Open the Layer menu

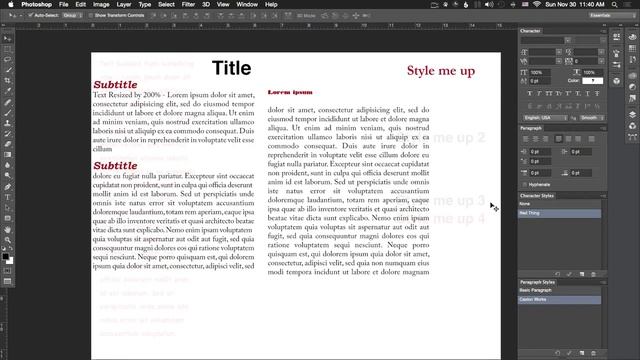(x=124, y=4)
